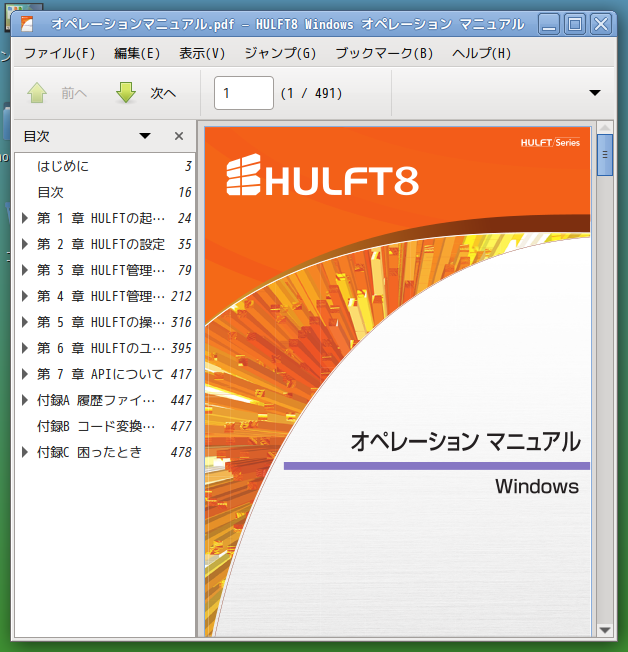Close the 目次 sidebar panel
The height and width of the screenshot is (652, 628).
point(179,136)
